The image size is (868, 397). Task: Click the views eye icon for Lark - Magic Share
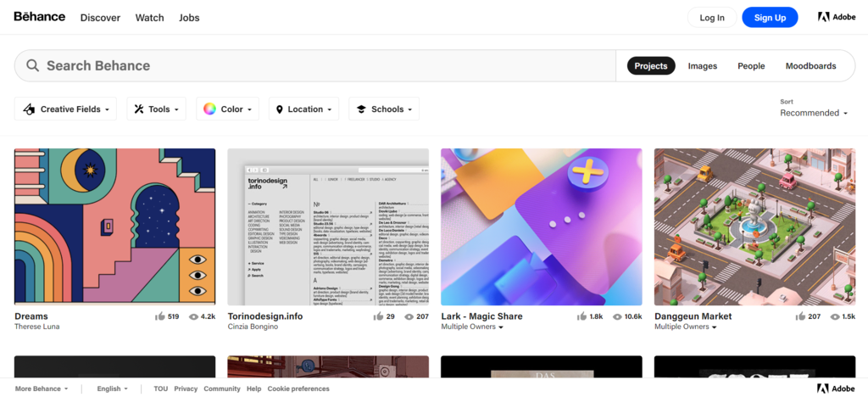(617, 316)
